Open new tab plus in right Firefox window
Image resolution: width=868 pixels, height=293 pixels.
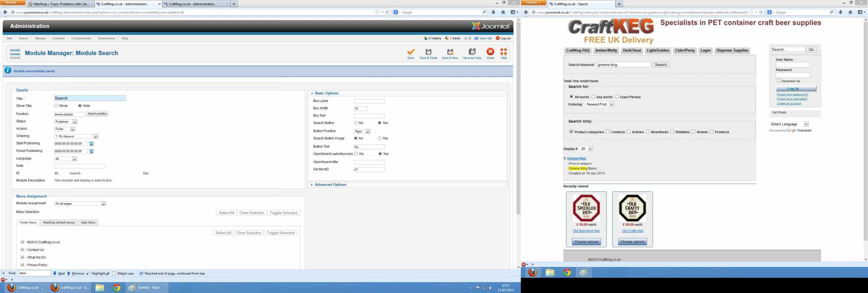(x=619, y=4)
